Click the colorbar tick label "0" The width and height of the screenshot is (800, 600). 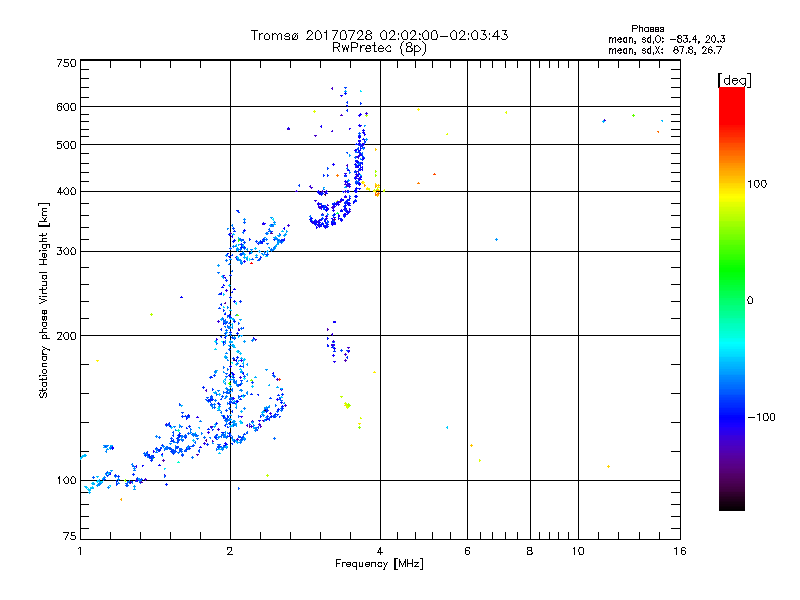(750, 301)
